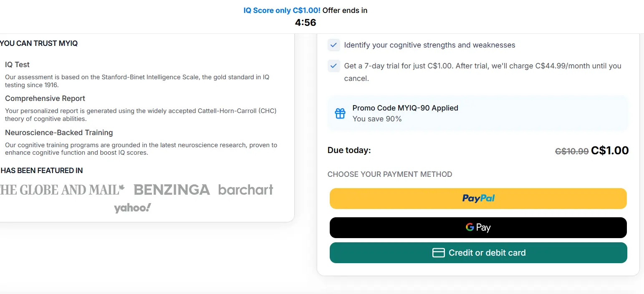Click the offer countdown timer
Viewport: 644px width, 294px height.
pos(306,23)
